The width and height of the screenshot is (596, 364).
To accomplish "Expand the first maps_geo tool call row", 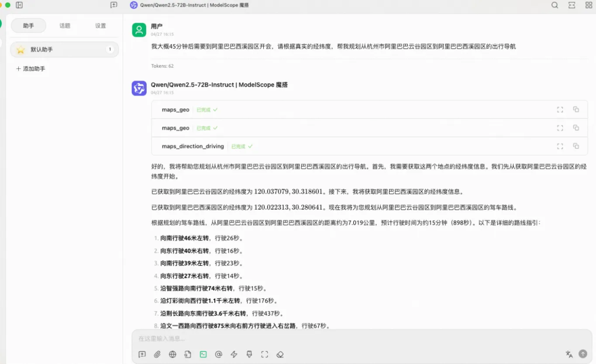I will tap(369, 109).
